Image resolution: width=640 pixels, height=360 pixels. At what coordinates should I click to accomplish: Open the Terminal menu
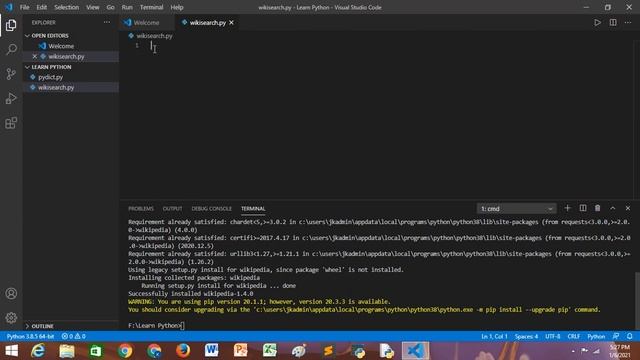click(x=151, y=7)
